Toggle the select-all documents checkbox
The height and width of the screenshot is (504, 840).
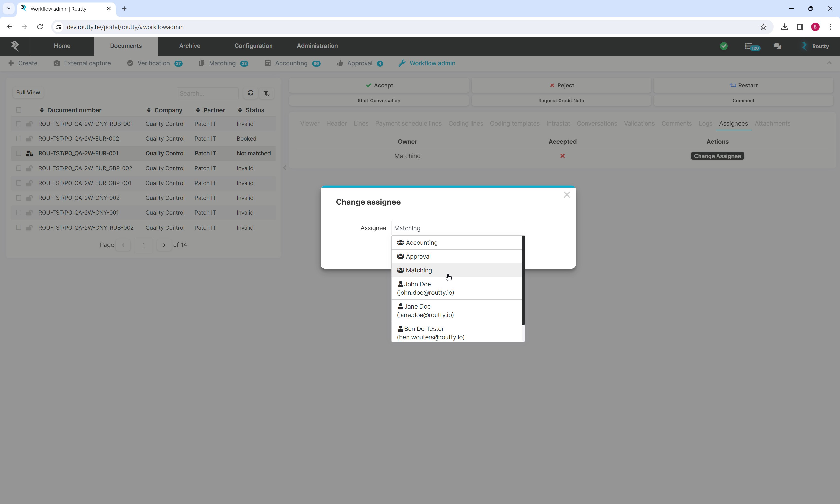[x=19, y=110]
